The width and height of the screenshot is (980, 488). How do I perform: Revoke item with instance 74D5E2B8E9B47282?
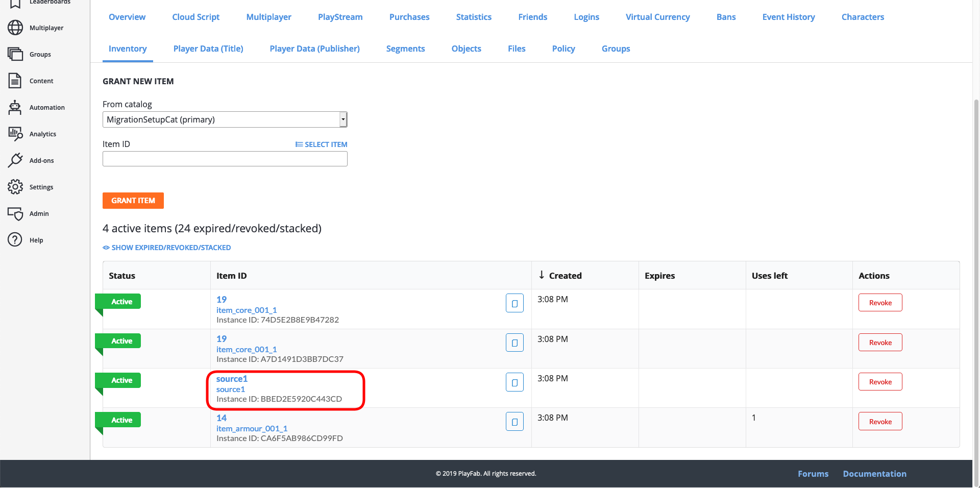(880, 303)
